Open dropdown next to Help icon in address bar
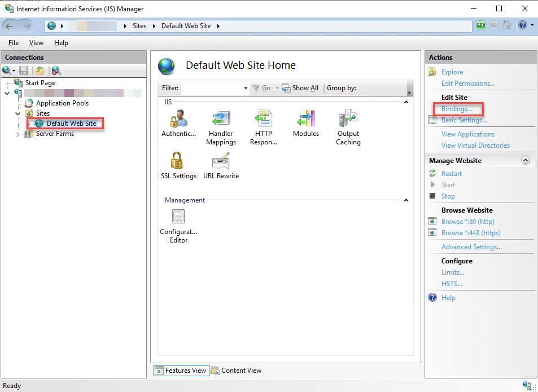538x392 pixels. [x=532, y=25]
